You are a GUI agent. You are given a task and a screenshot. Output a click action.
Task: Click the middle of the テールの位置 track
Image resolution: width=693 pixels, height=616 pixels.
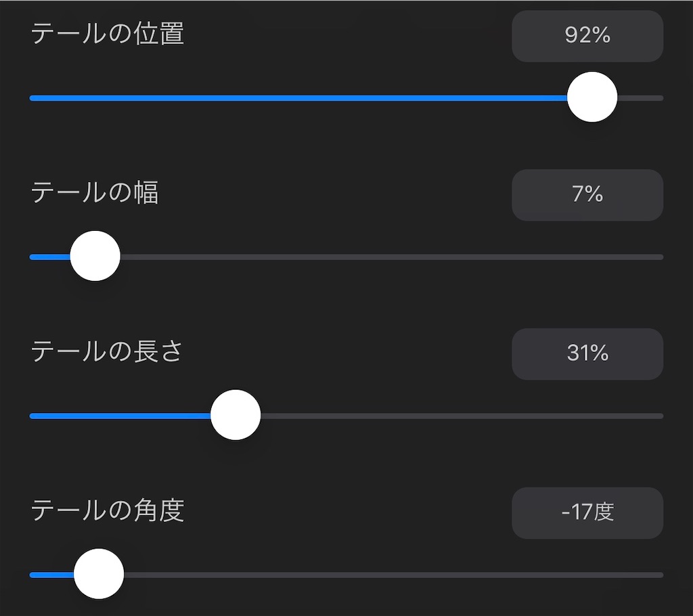pos(346,97)
